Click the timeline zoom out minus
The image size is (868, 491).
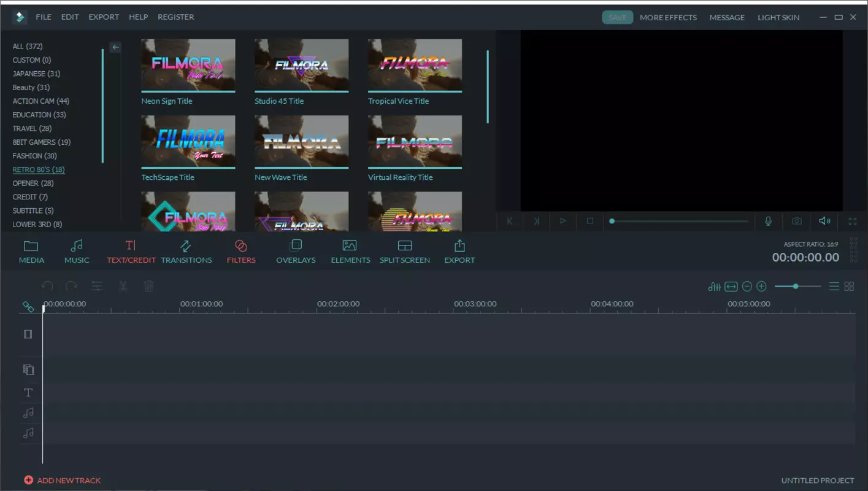747,287
